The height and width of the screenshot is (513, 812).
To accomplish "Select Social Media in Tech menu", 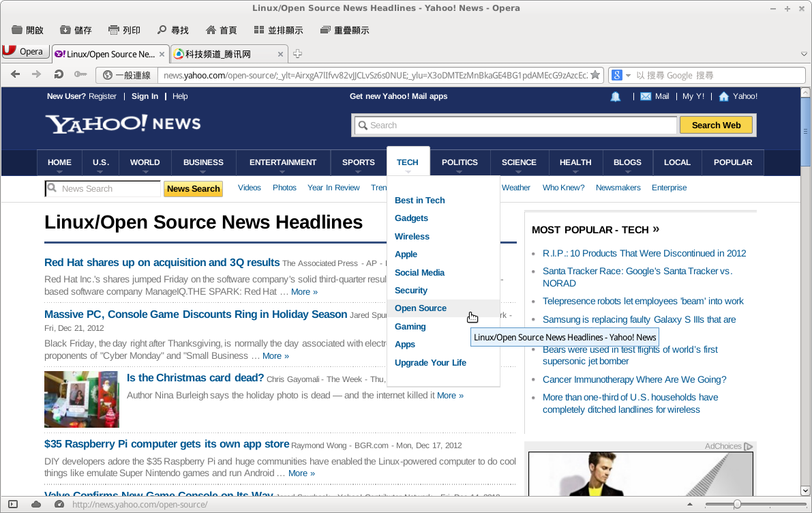I will pos(419,273).
